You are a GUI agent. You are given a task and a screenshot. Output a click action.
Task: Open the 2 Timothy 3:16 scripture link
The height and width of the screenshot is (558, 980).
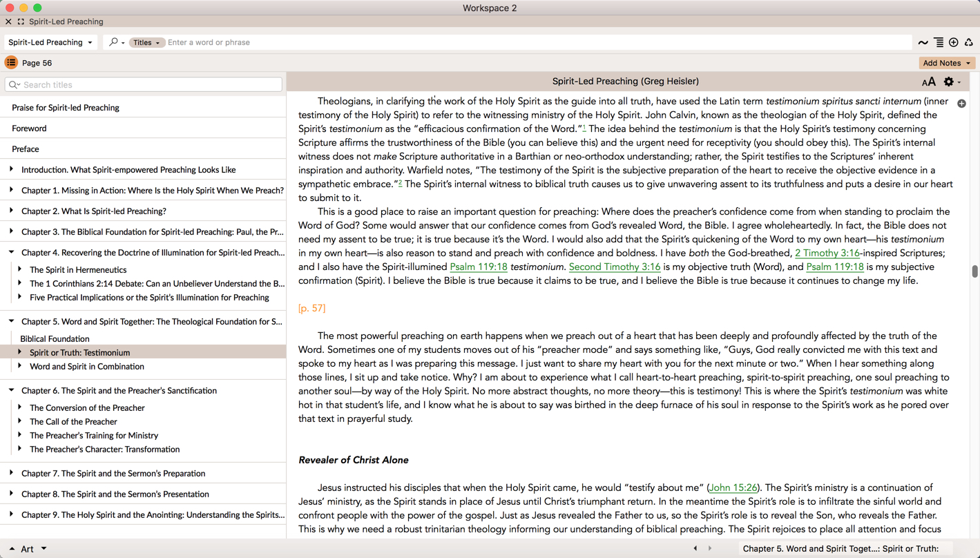pyautogui.click(x=827, y=253)
